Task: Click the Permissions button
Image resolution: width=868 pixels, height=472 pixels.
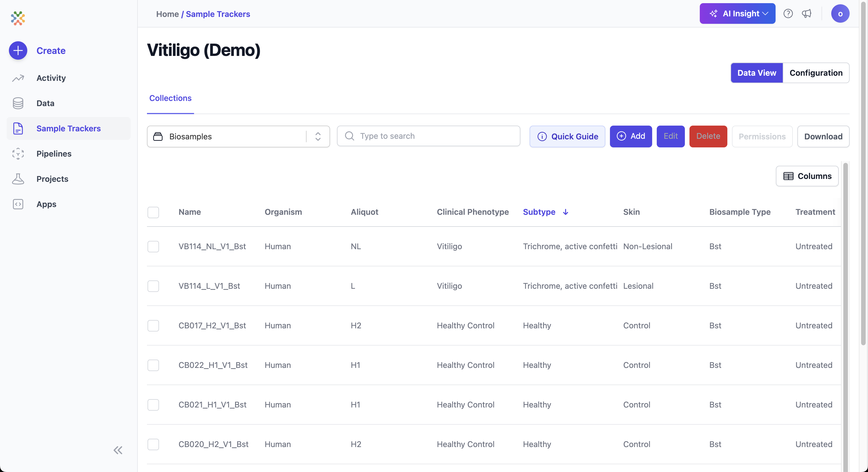Action: (x=762, y=136)
